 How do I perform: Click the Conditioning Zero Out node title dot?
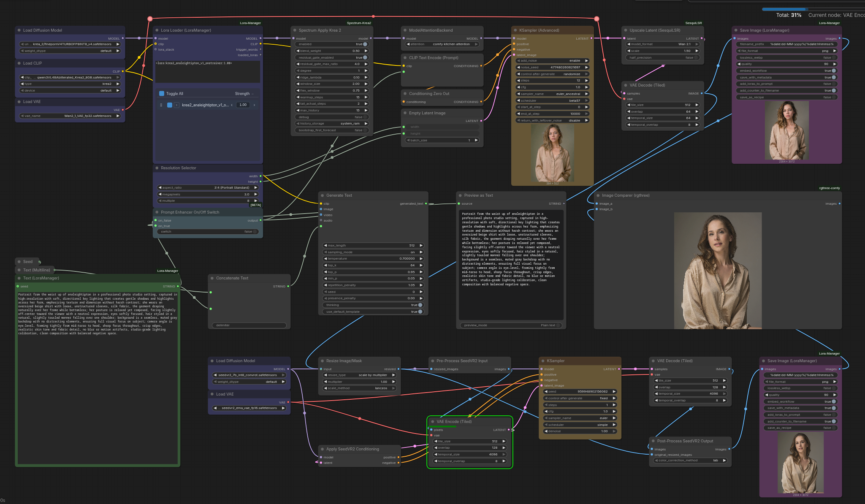405,94
